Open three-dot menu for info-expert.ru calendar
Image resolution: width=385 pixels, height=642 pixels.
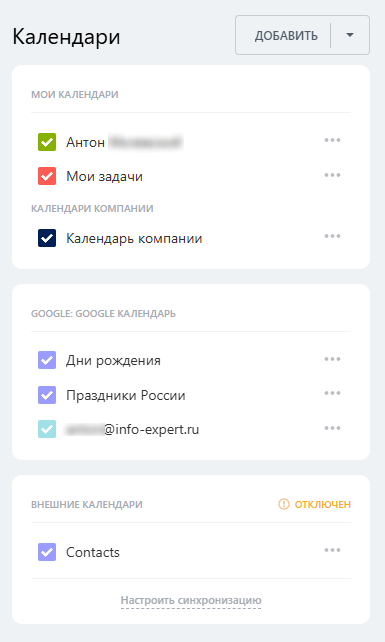click(332, 428)
